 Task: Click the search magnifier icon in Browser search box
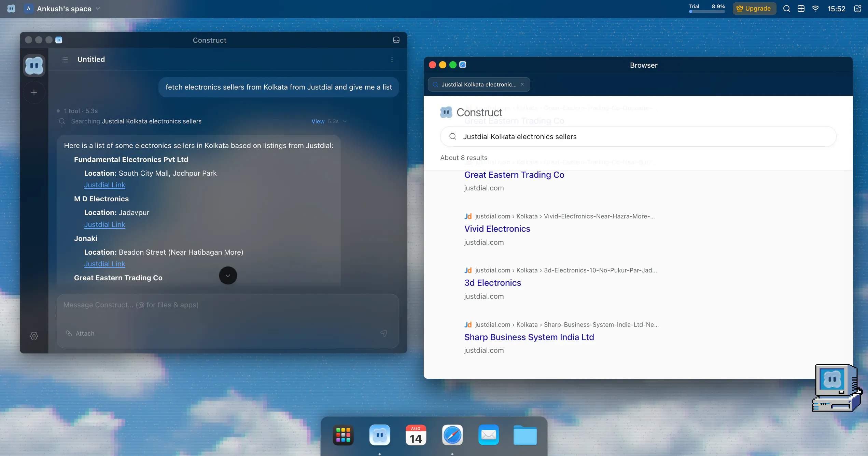pos(453,136)
